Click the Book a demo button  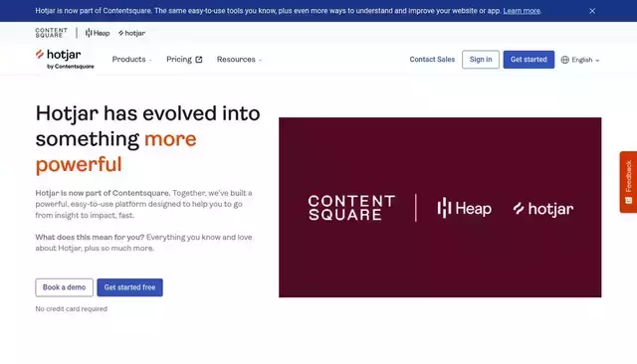[64, 287]
